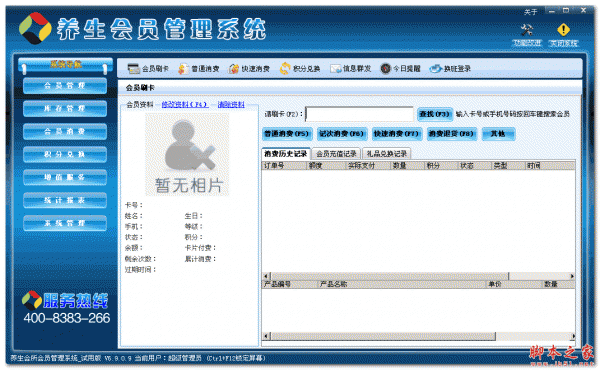600x370 pixels.
Task: Sort by the 订单号 column header
Action: (x=284, y=166)
